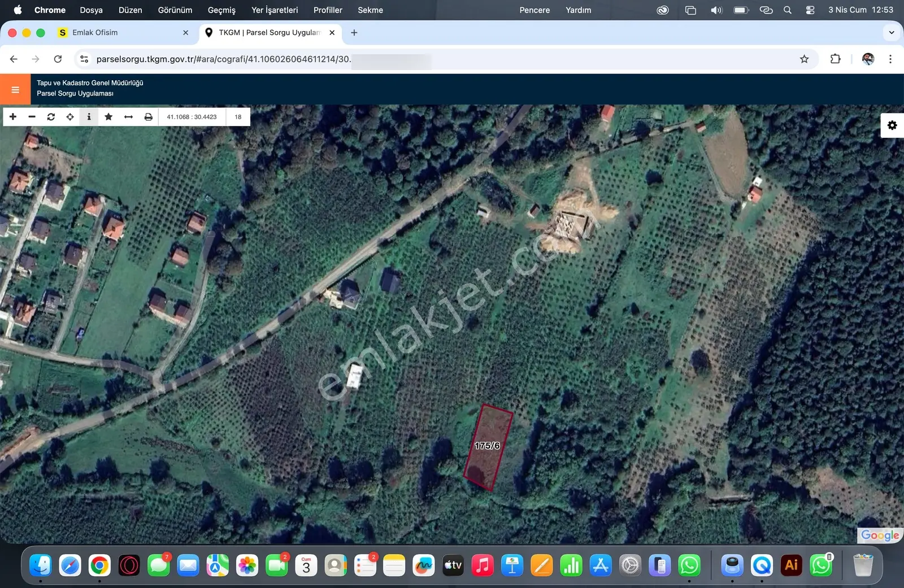Go back to previous page
The image size is (904, 588).
[x=14, y=59]
